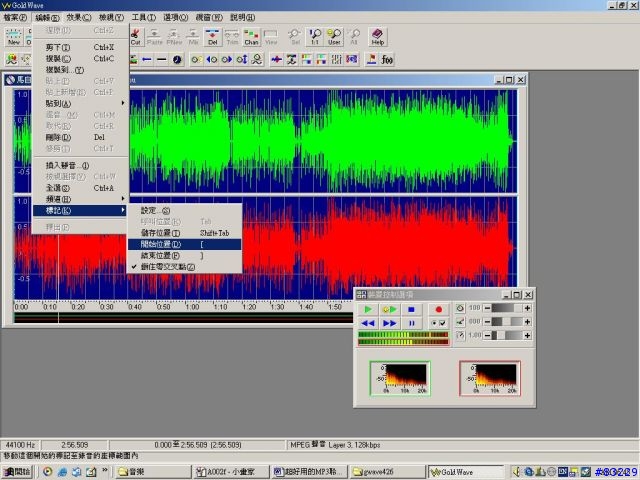Click the blue vertical double-arrow effect icon
The height and width of the screenshot is (480, 640).
coord(242,60)
